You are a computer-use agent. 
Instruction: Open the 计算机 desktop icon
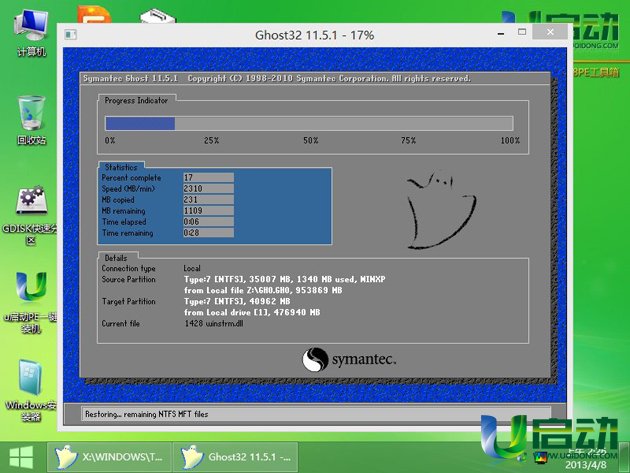coord(31,32)
